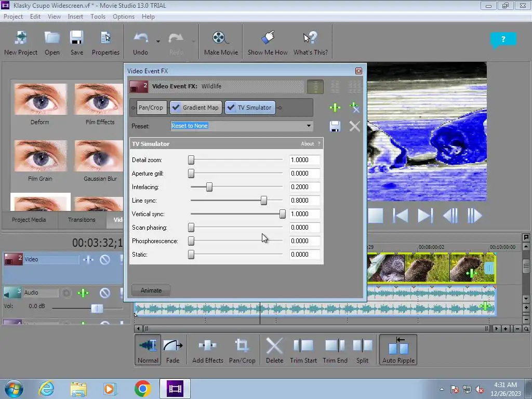Image resolution: width=532 pixels, height=399 pixels.
Task: Mute the Video track
Action: pos(105,260)
